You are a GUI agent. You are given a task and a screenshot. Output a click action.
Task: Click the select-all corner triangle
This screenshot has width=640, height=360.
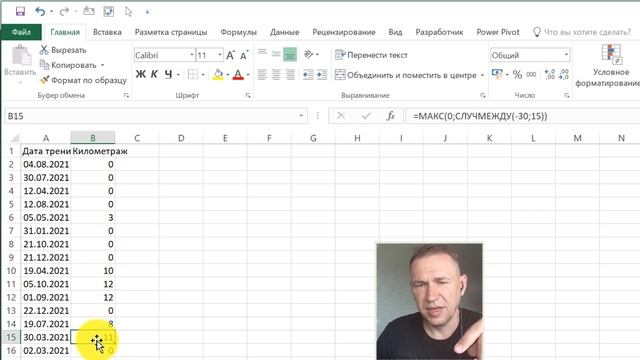(x=14, y=138)
